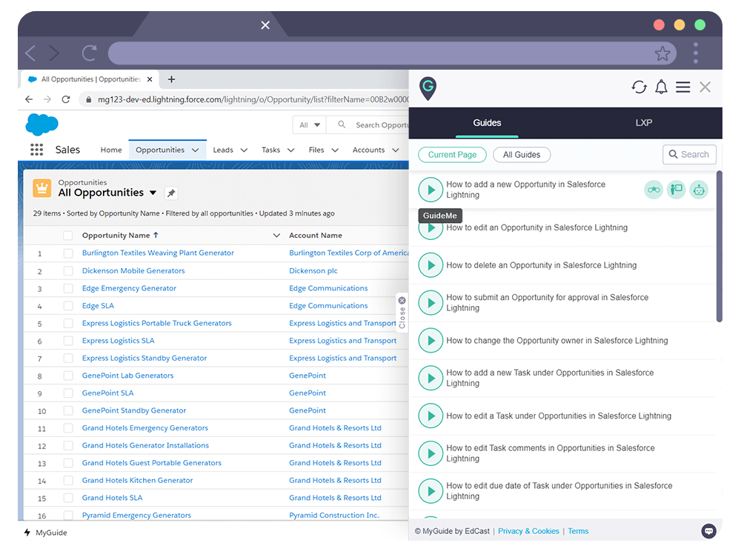Open the Terms link
Screen dimensions: 741x560
[578, 531]
